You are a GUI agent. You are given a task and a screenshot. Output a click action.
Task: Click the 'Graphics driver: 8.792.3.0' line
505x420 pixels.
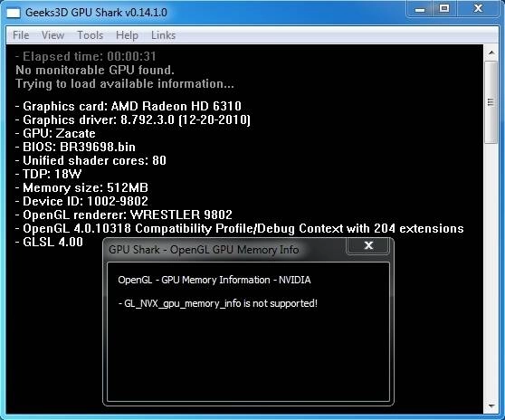(133, 119)
